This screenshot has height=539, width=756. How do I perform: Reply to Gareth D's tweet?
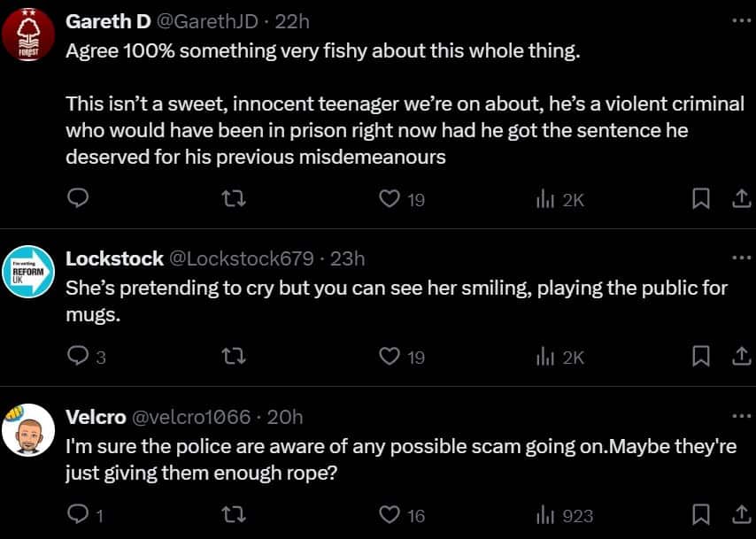78,198
